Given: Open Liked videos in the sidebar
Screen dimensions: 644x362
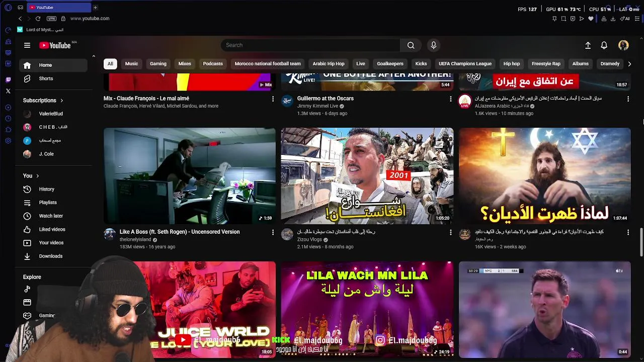Looking at the screenshot, I should tap(53, 229).
